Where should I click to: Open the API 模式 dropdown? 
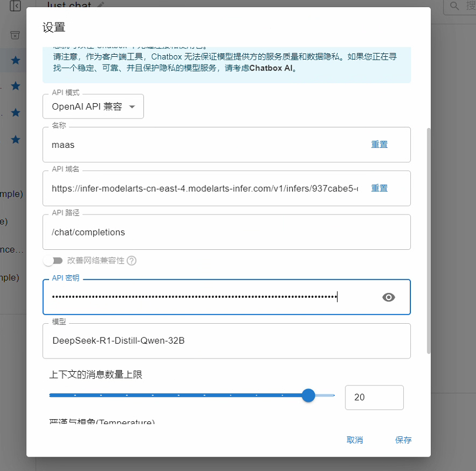pyautogui.click(x=93, y=106)
